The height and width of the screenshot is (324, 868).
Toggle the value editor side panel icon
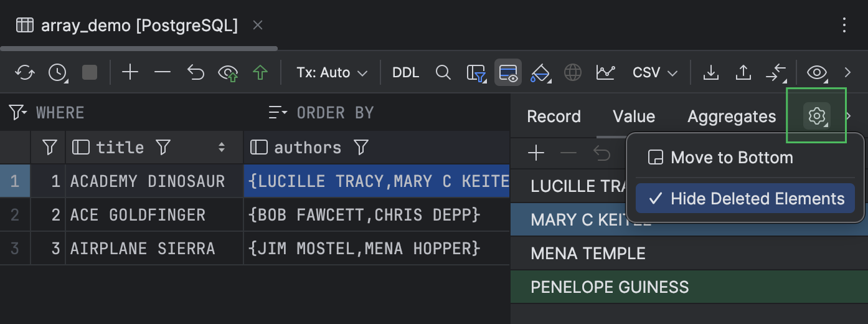coord(508,72)
